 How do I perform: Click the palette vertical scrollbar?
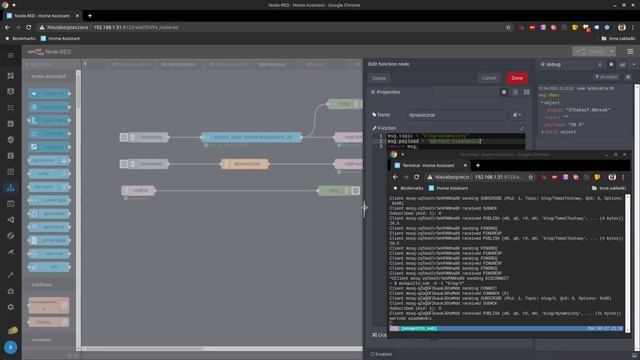(x=78, y=211)
